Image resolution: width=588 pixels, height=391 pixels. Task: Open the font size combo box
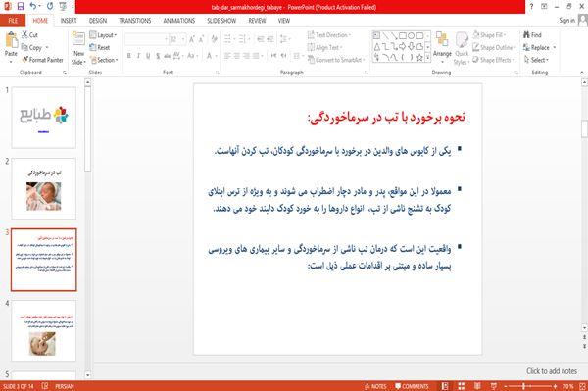(x=177, y=39)
